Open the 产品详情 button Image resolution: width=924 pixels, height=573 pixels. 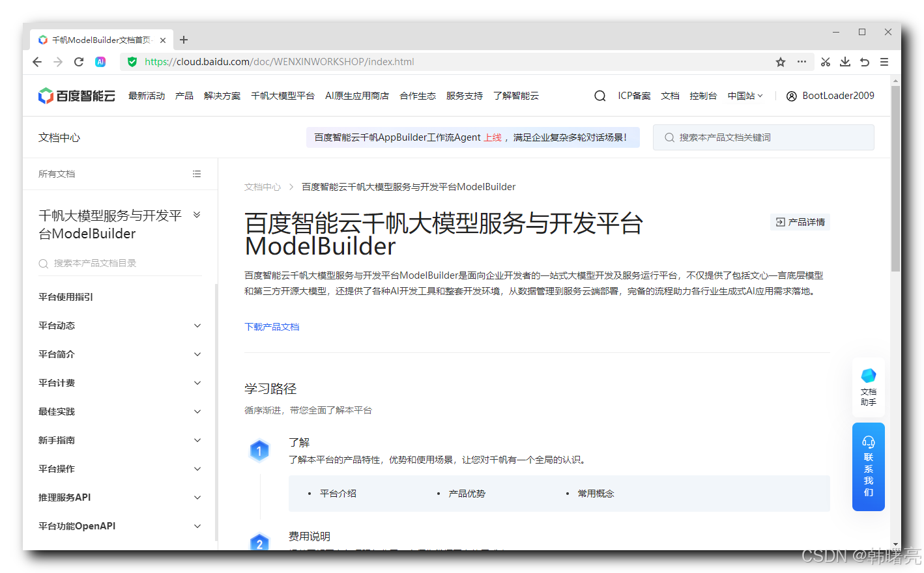(x=800, y=222)
